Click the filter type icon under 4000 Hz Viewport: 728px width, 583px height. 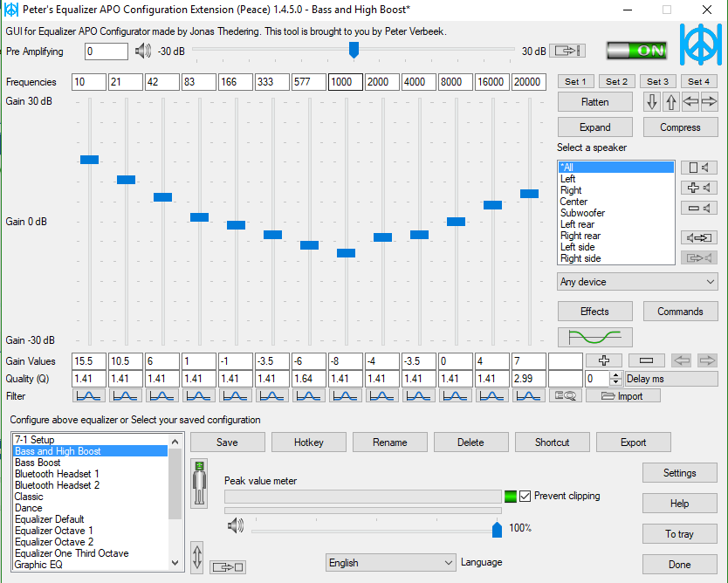coord(419,396)
